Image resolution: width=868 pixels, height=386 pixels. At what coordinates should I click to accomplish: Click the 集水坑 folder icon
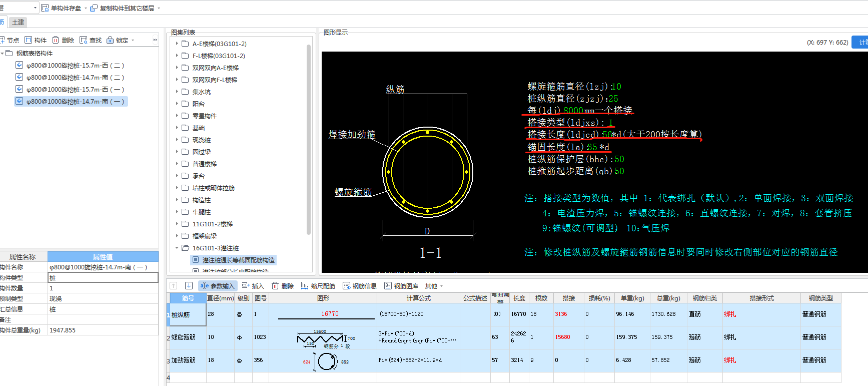coord(185,92)
